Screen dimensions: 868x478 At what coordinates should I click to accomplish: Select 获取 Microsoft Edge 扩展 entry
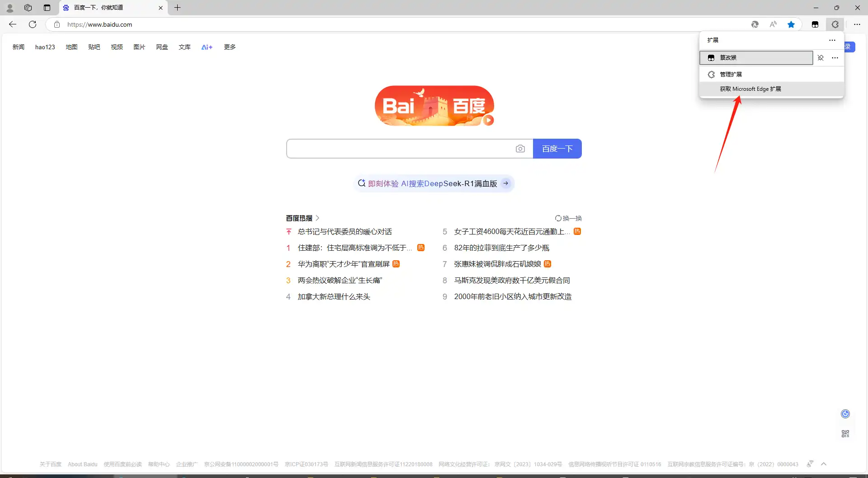click(x=750, y=89)
